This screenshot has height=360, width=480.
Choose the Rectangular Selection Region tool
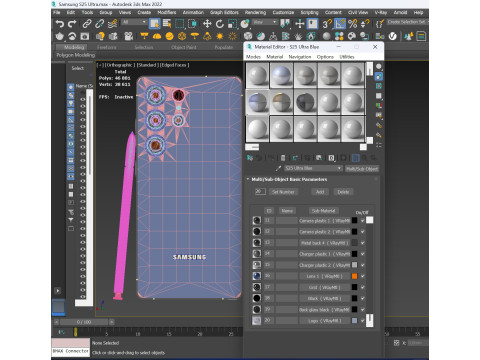pos(180,24)
